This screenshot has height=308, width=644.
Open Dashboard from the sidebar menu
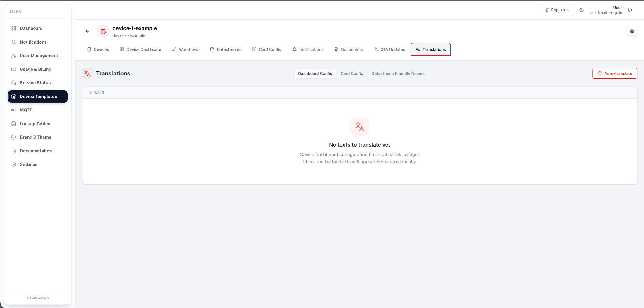click(38, 28)
